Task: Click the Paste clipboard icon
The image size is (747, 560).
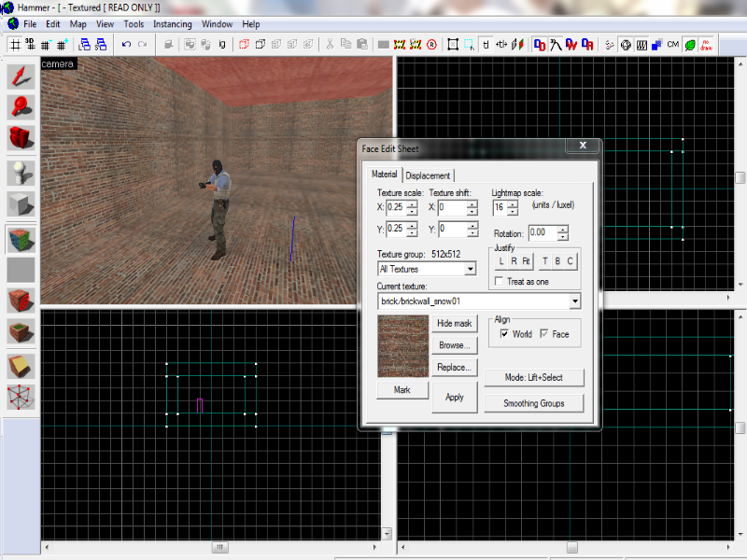Action: point(362,45)
